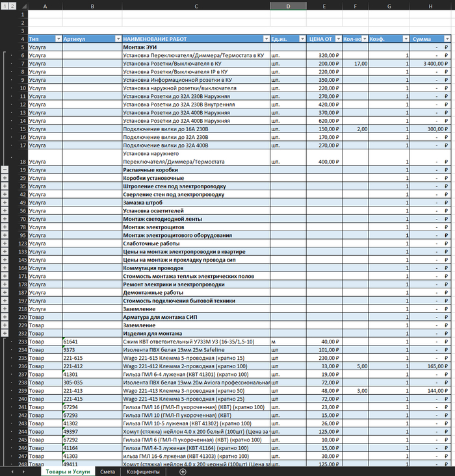
Task: Select price cell 620,00 ₽
Action: point(324,121)
